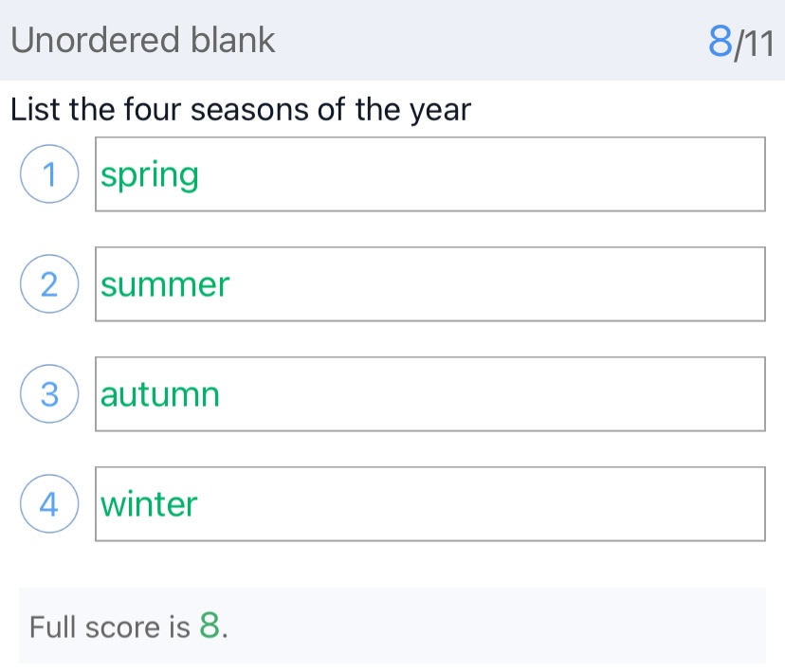Viewport: 785px width, 672px height.
Task: Tap the '/11' total in the header
Action: (x=756, y=43)
